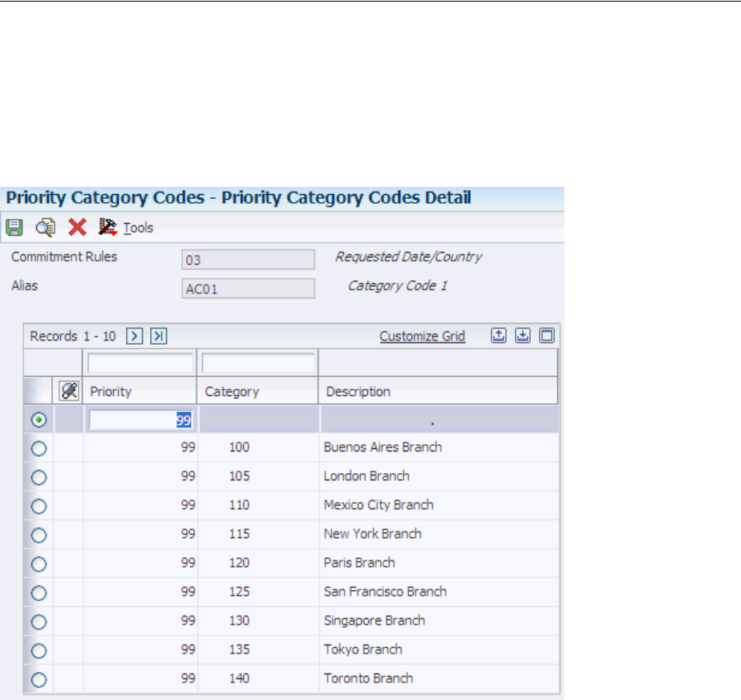This screenshot has height=700, width=741.
Task: Click the import grid data icon
Action: 522,337
